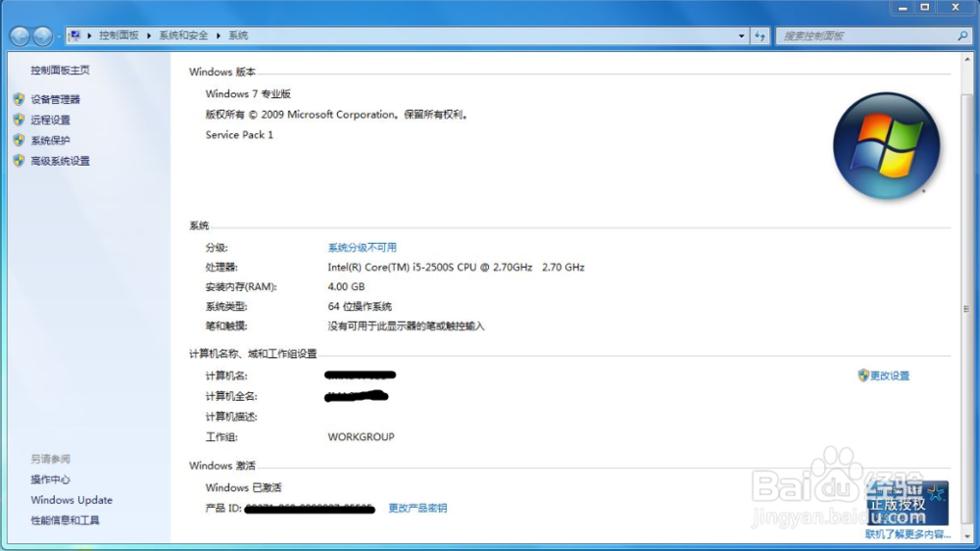Open the address bar history dropdown
The width and height of the screenshot is (980, 551).
741,36
